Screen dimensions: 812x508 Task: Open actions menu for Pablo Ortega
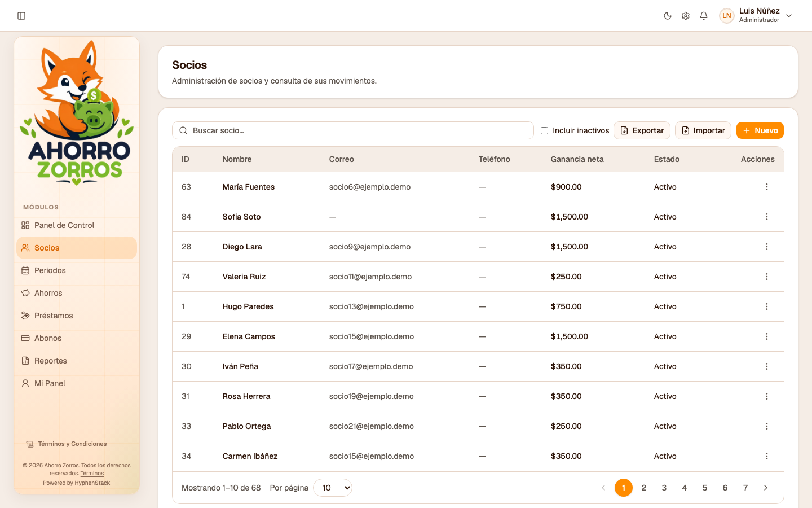click(x=767, y=426)
